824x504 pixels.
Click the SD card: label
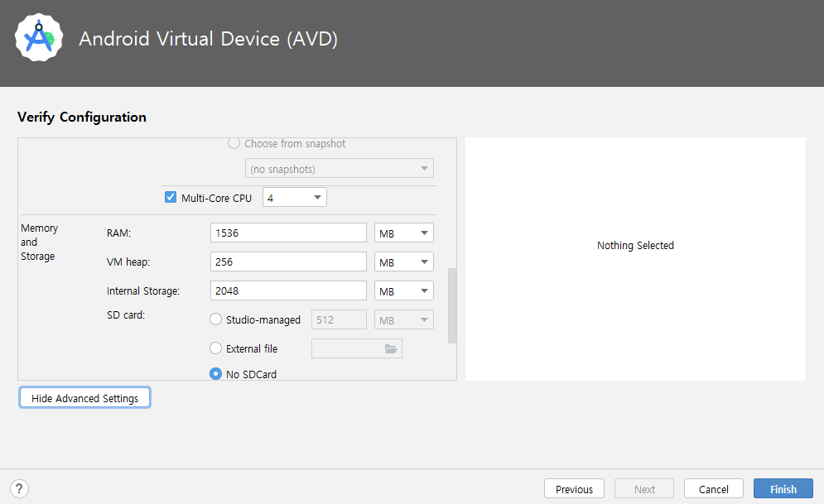pos(126,315)
